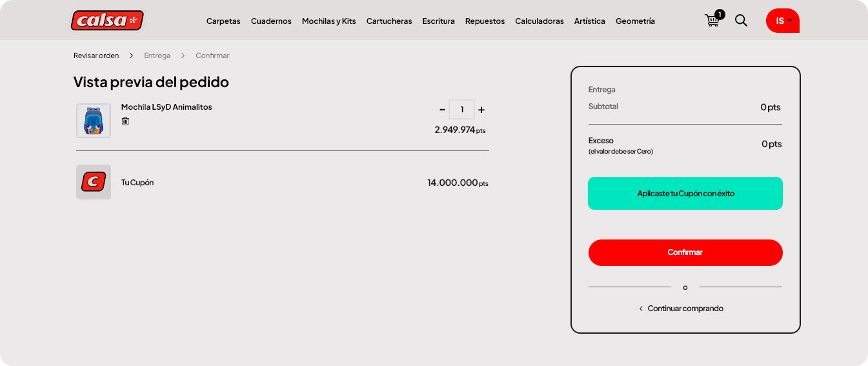
Task: Go to Mochilas y Kits category
Action: [x=328, y=21]
